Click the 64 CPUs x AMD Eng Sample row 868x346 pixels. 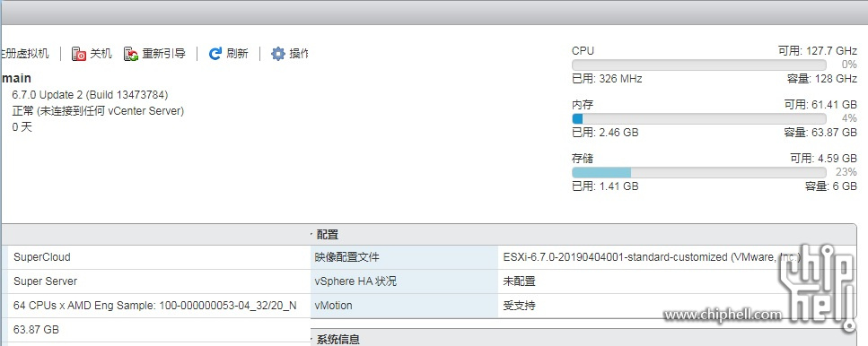pyautogui.click(x=155, y=306)
